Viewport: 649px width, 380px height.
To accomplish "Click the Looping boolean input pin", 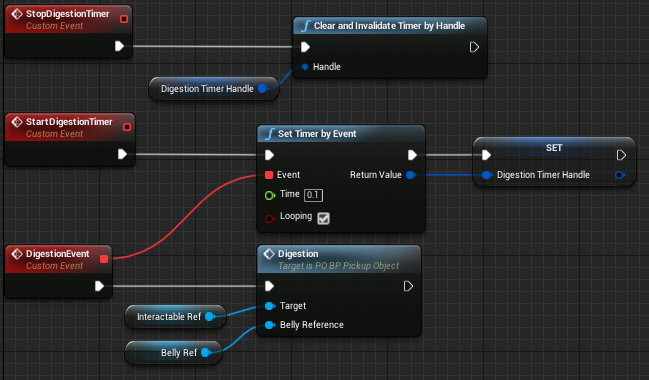I will [x=270, y=219].
